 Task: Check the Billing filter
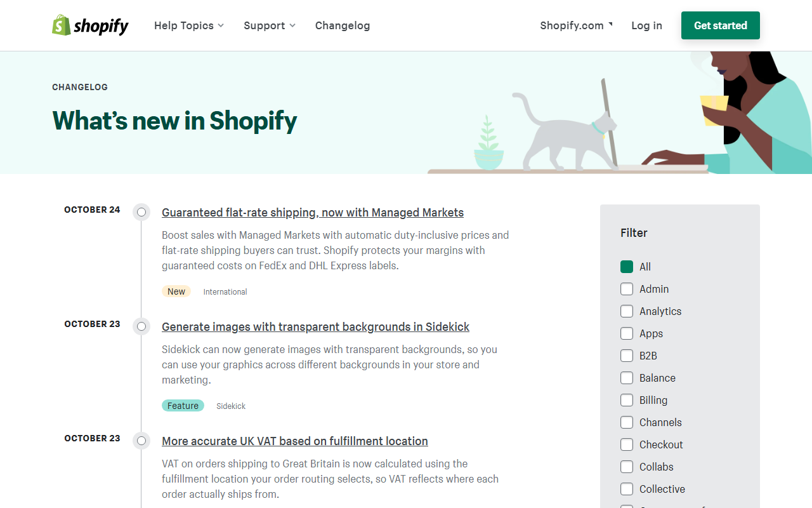pos(627,400)
